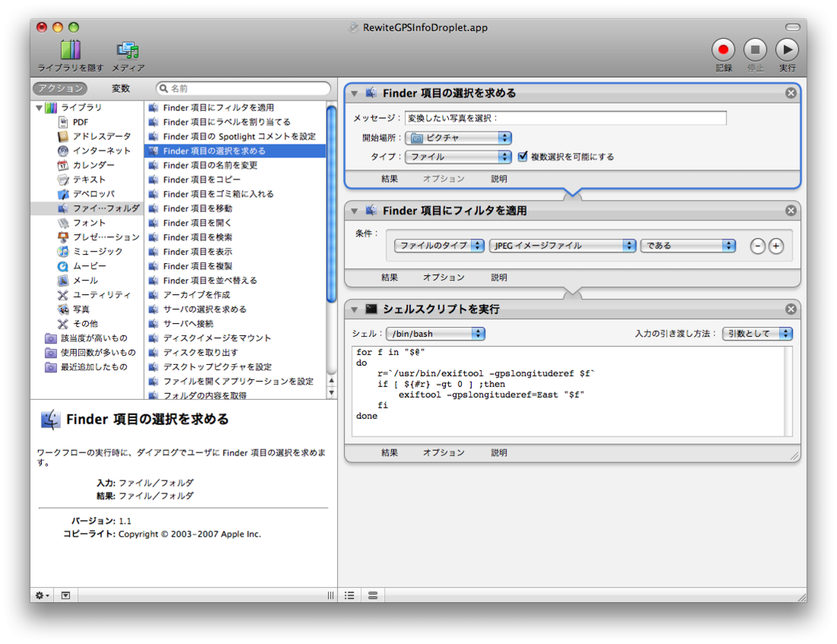The height and width of the screenshot is (644, 837).
Task: Click the メッセージ text field
Action: pos(565,118)
